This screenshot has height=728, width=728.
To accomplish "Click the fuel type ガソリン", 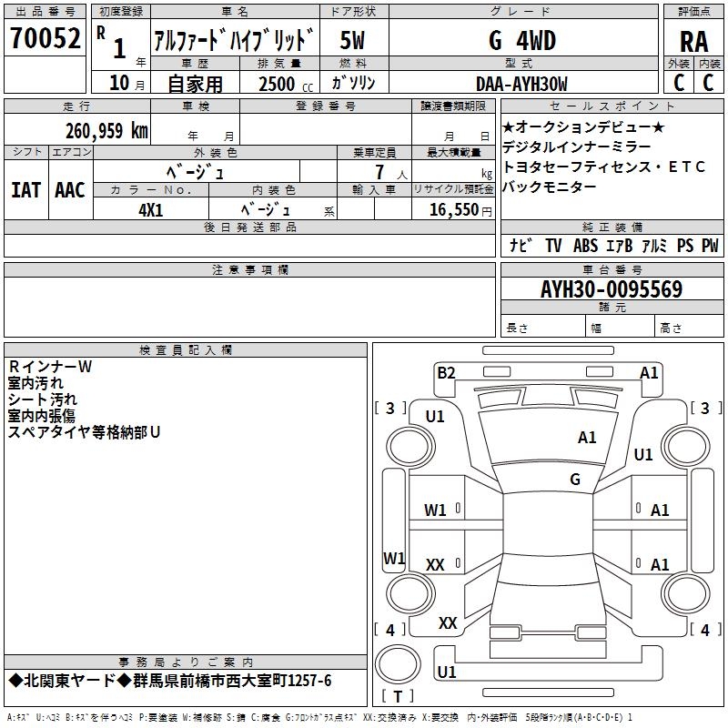I will pyautogui.click(x=354, y=83).
